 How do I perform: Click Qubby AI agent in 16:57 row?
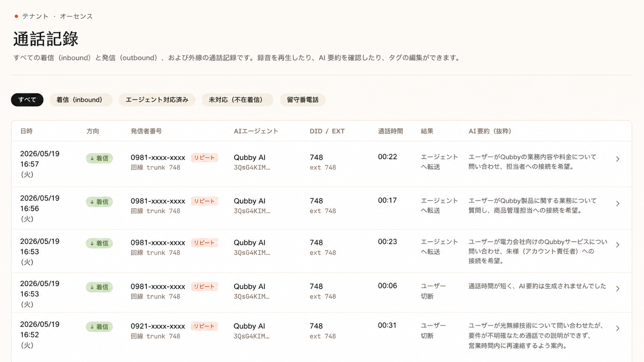(x=250, y=158)
